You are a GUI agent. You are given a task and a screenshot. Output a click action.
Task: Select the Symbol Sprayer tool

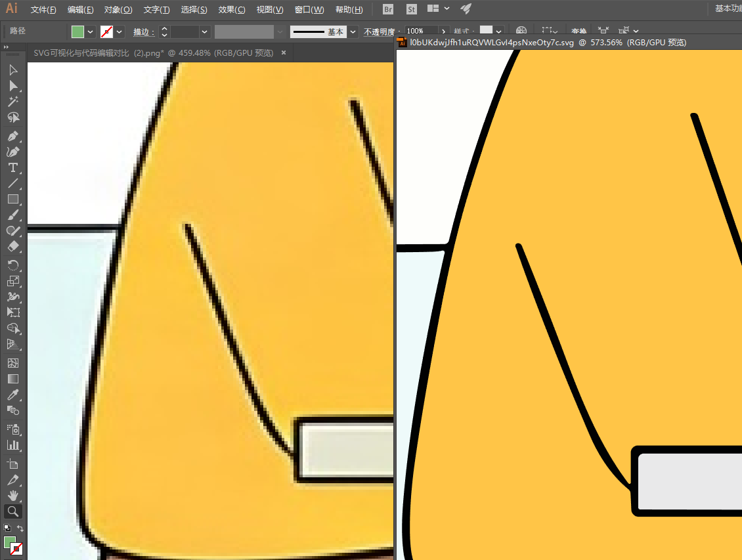(x=13, y=429)
